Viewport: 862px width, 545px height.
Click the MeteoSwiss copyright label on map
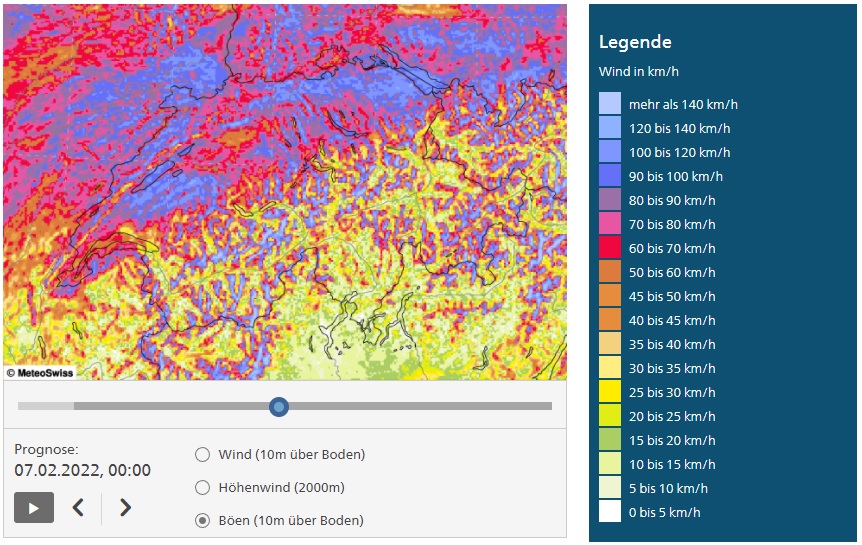point(40,373)
